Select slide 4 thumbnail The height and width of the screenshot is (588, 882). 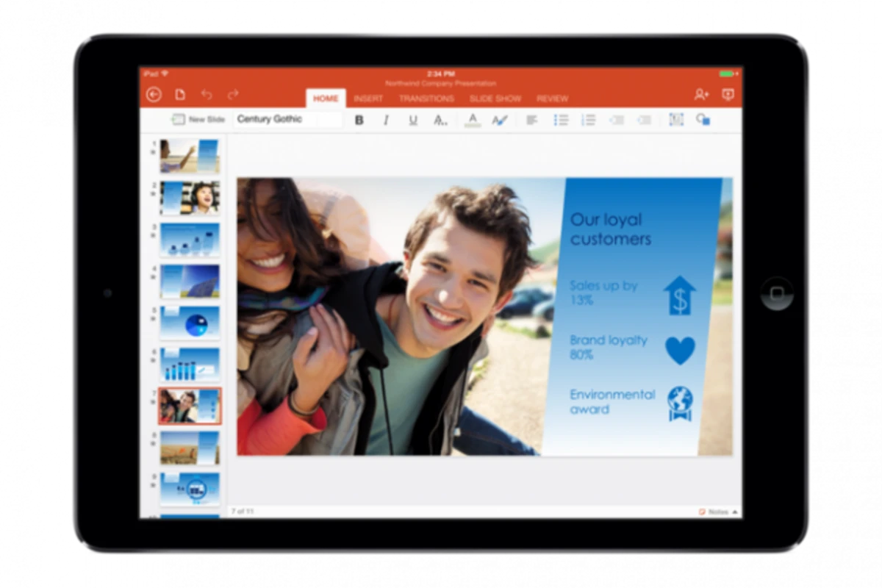click(190, 281)
